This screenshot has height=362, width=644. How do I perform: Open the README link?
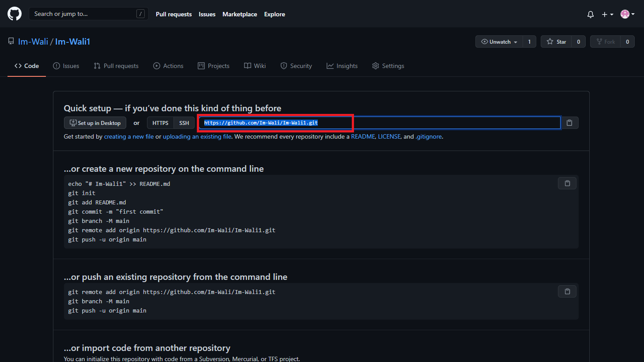[363, 136]
